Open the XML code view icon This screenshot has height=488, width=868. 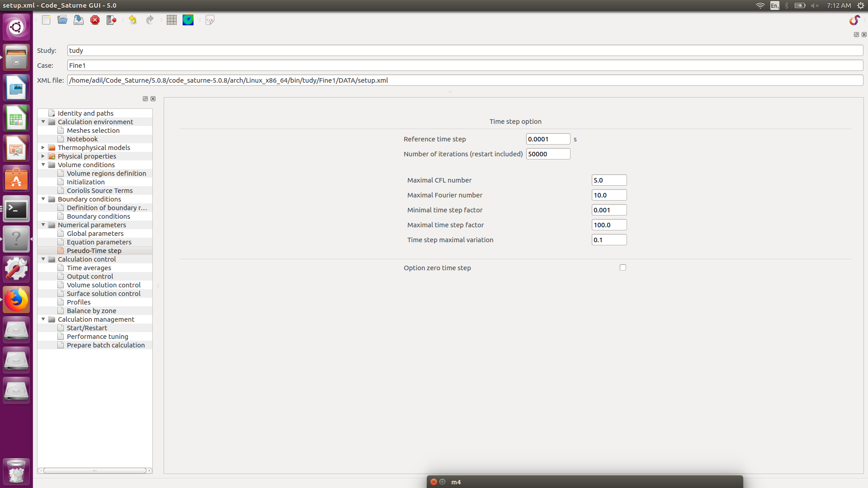click(x=210, y=20)
